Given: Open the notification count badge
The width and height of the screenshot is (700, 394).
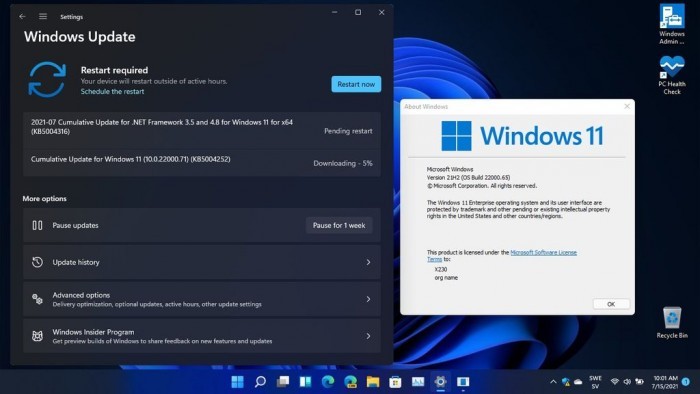Looking at the screenshot, I should point(686,382).
